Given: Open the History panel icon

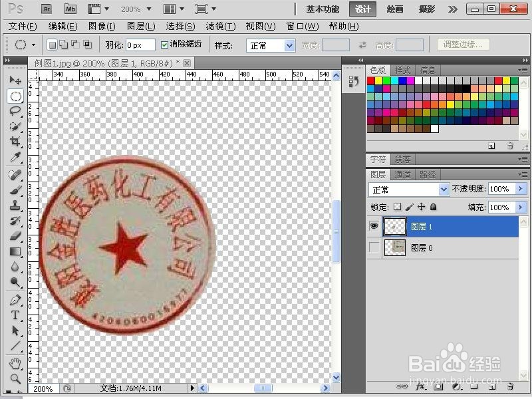Looking at the screenshot, I should [x=354, y=82].
